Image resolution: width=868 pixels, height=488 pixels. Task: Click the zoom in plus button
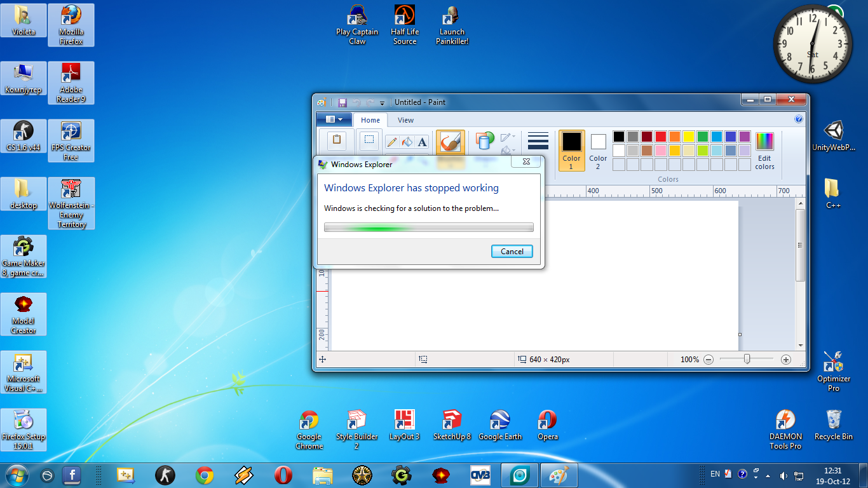pyautogui.click(x=786, y=360)
